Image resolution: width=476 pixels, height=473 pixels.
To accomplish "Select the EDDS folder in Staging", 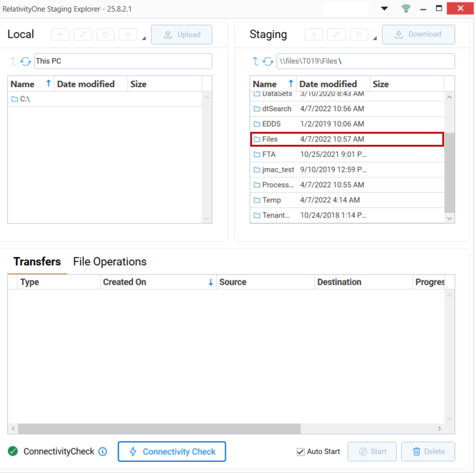I will pyautogui.click(x=347, y=124).
